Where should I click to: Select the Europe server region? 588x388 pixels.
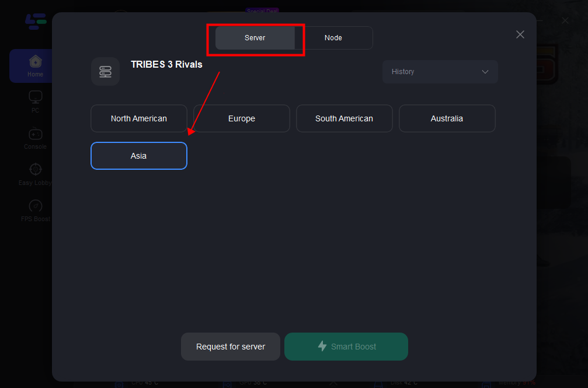coord(241,118)
